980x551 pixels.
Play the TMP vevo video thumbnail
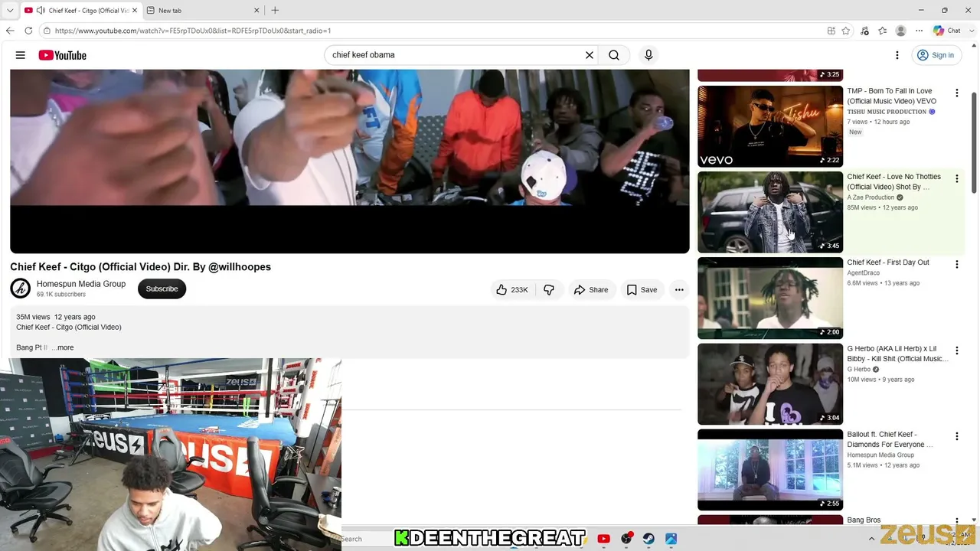(x=770, y=126)
